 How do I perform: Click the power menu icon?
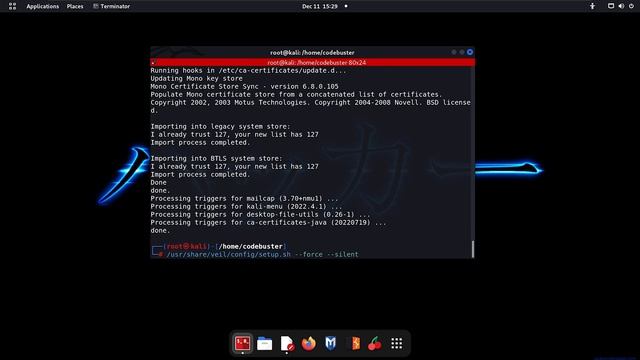click(631, 6)
